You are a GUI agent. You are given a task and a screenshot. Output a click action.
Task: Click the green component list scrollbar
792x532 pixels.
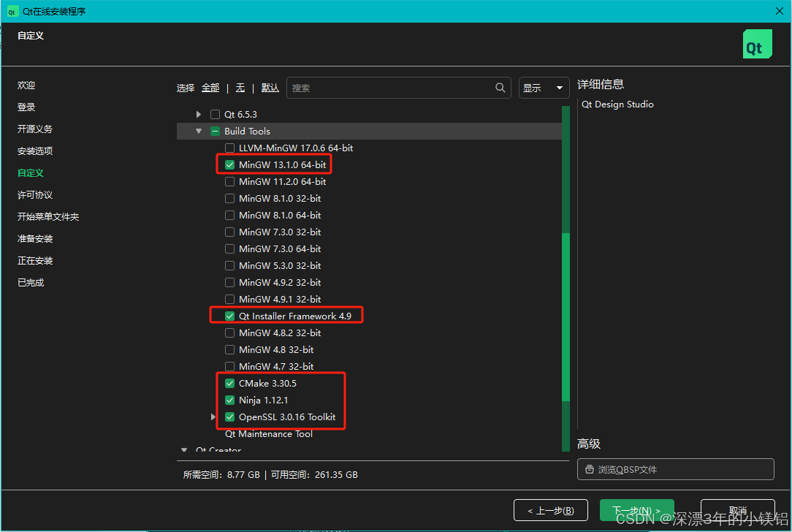(x=566, y=316)
